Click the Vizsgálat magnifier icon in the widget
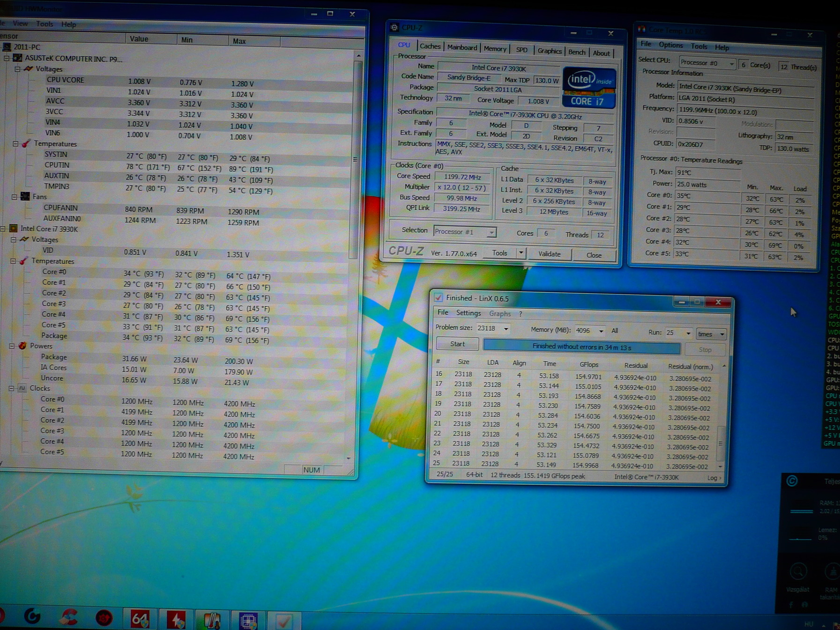This screenshot has width=840, height=630. pyautogui.click(x=798, y=571)
